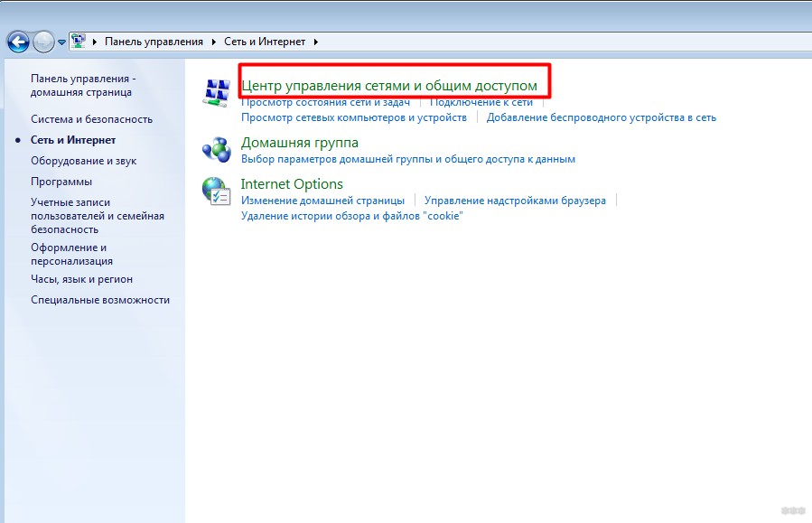Open Удаление истории обзора и файлов cookie

(x=351, y=217)
